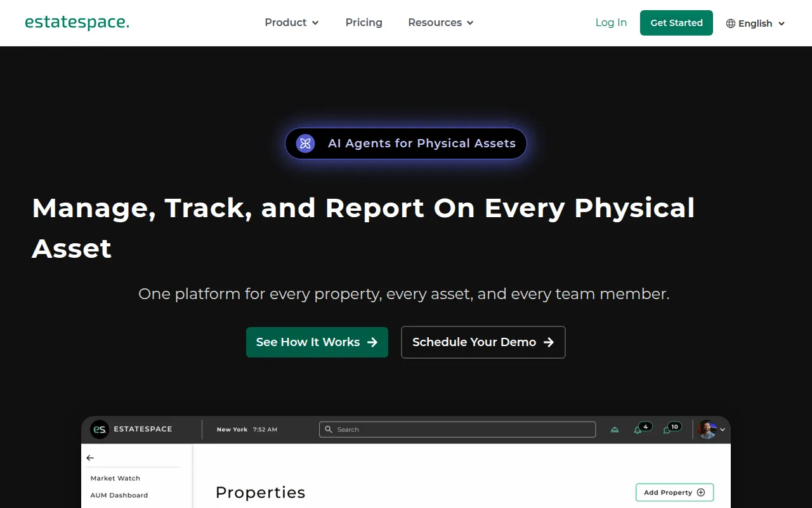Image resolution: width=812 pixels, height=508 pixels.
Task: Click the 'One platform for every property' subtitle
Action: tap(404, 294)
